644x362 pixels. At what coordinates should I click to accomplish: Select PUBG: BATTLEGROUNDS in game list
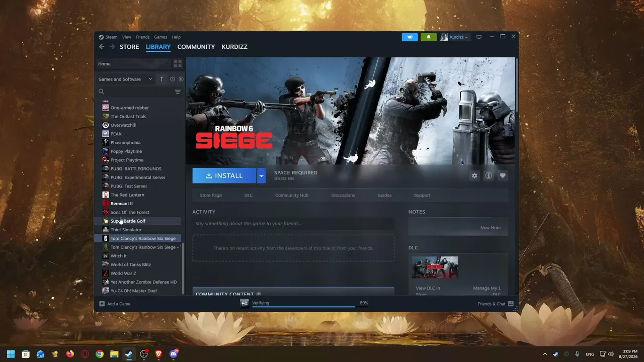(136, 169)
